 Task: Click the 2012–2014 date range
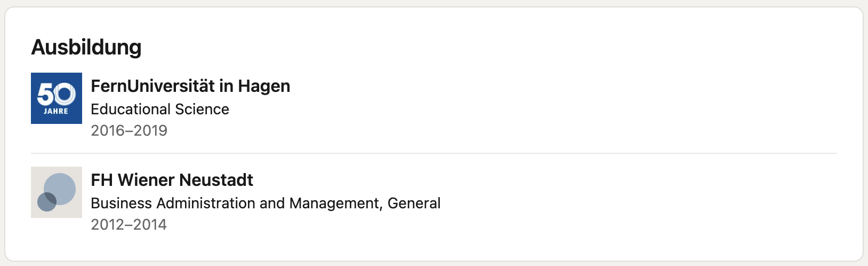coord(128,224)
